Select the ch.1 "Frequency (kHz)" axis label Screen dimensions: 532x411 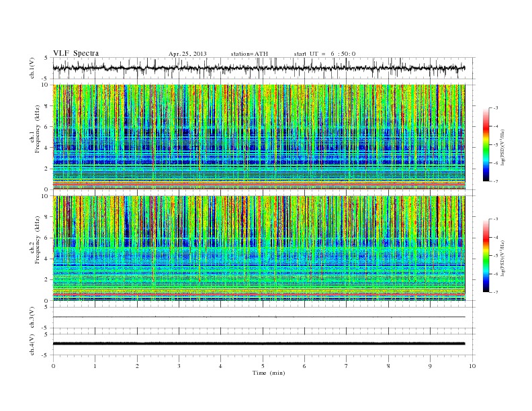click(37, 129)
